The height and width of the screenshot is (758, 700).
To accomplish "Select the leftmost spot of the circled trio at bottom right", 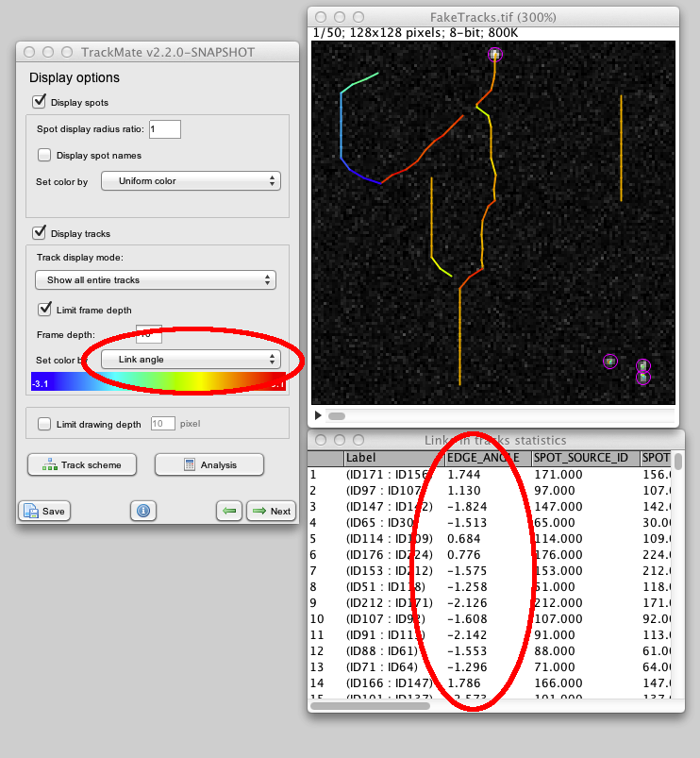I will (610, 362).
